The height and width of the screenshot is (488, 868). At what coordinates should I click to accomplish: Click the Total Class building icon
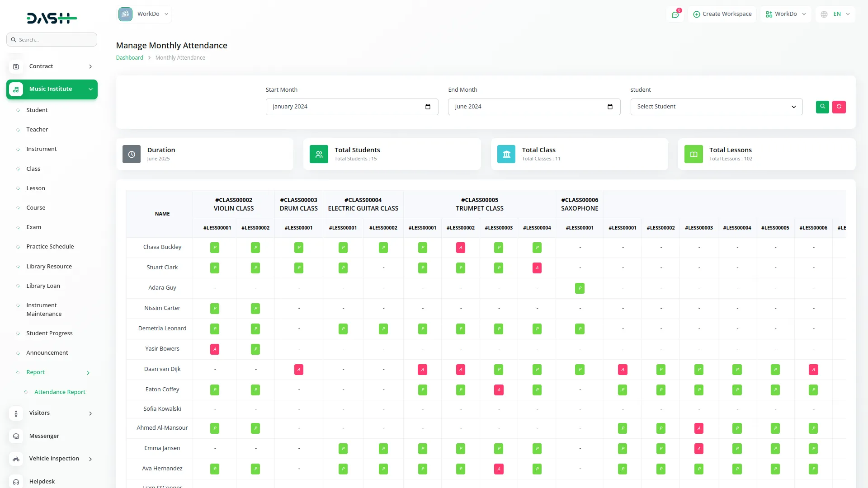pyautogui.click(x=506, y=155)
